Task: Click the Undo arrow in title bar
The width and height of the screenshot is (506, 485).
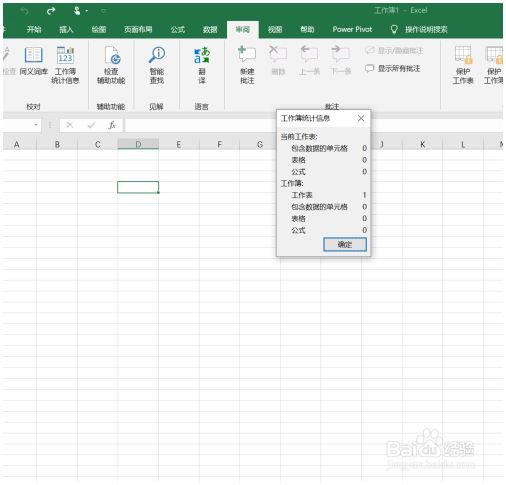Action: click(24, 11)
